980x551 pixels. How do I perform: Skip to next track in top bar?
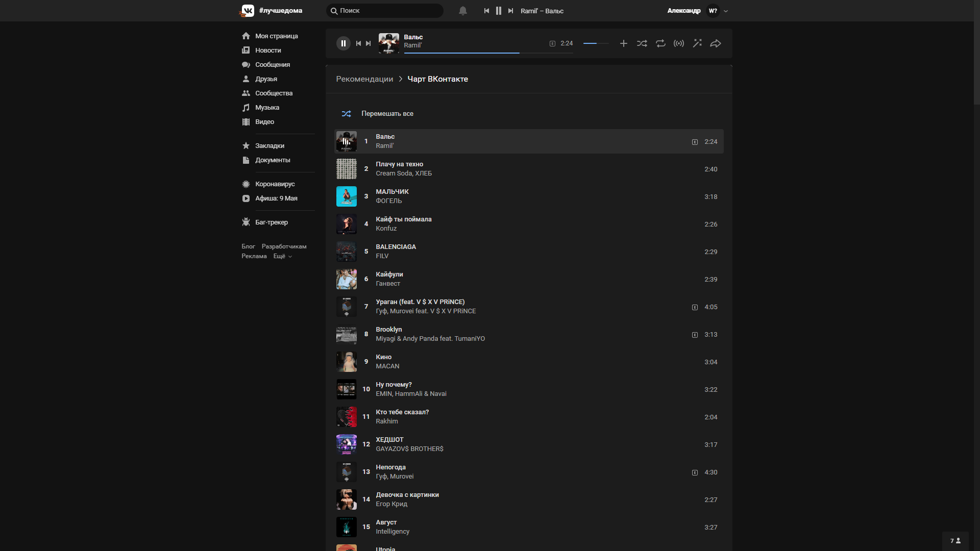point(510,11)
